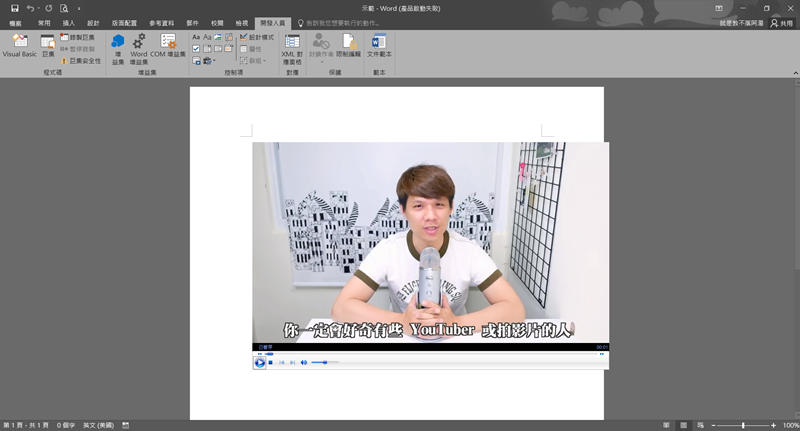Open the 檔案 (File) menu

tap(15, 22)
